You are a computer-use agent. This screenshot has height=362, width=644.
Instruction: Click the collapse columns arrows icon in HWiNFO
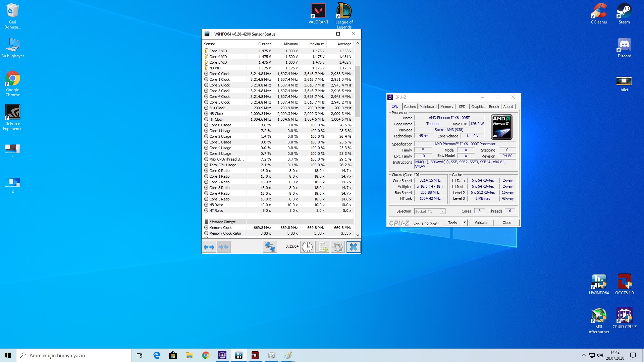(x=223, y=247)
